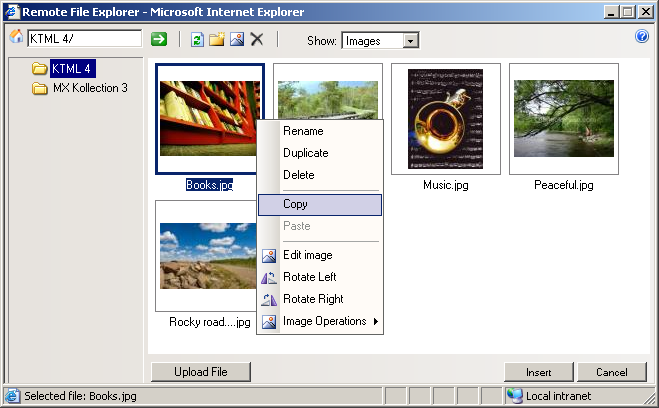Click the Rocky road....jpg file name
This screenshot has height=408, width=659.
click(x=210, y=322)
